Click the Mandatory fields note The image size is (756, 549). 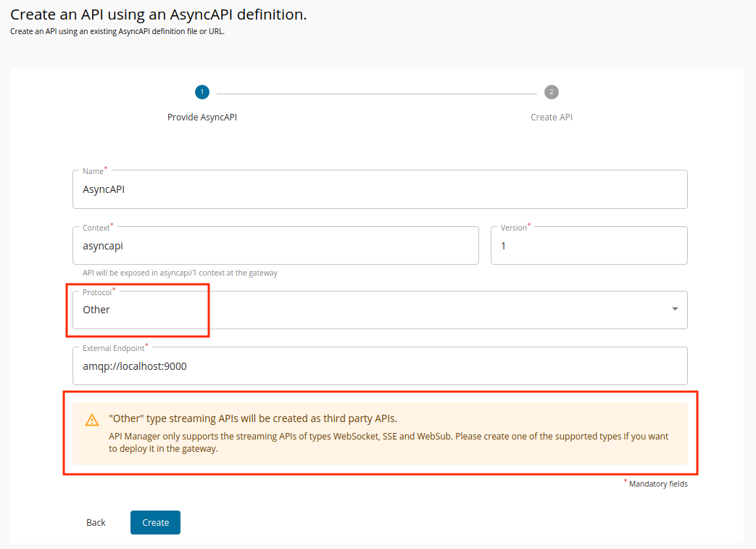[x=657, y=484]
